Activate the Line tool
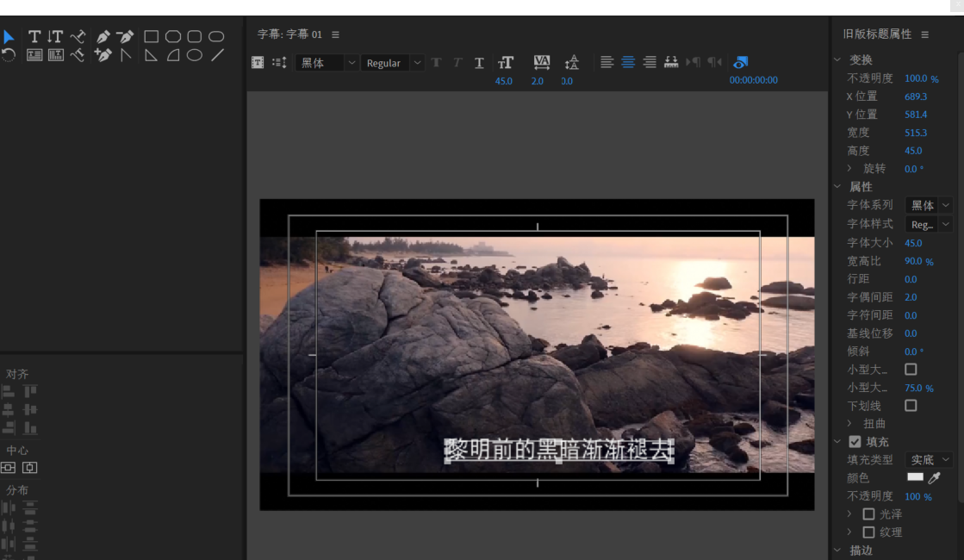964x560 pixels. [217, 55]
